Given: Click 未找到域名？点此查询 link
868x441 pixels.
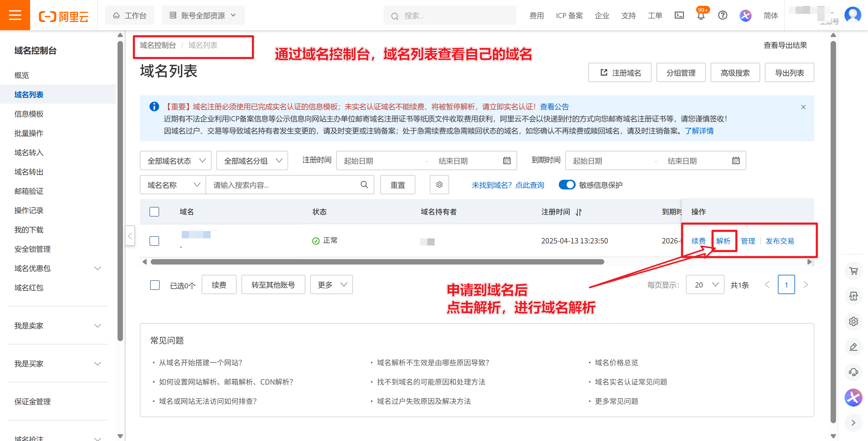Looking at the screenshot, I should pyautogui.click(x=508, y=185).
